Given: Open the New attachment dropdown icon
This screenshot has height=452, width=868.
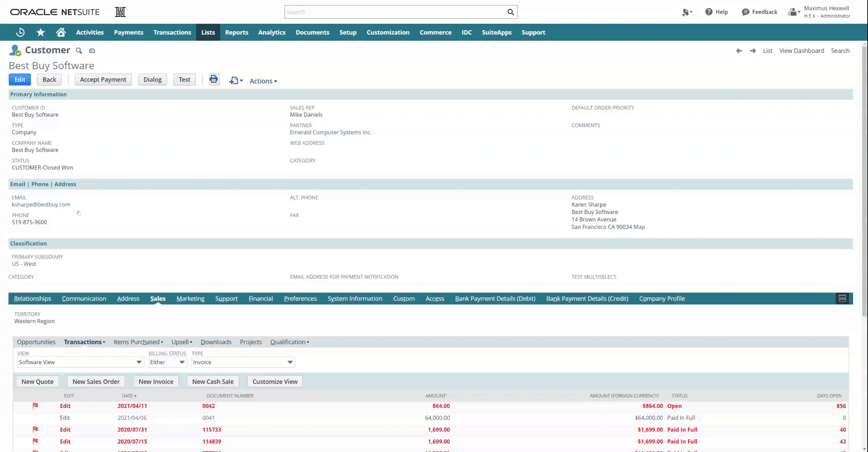Looking at the screenshot, I should click(x=236, y=80).
